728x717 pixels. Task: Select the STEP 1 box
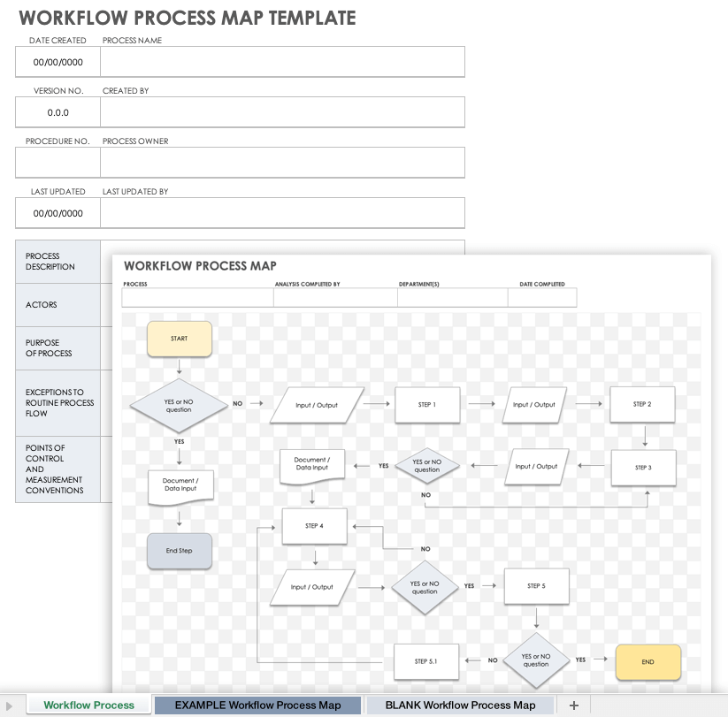click(427, 405)
